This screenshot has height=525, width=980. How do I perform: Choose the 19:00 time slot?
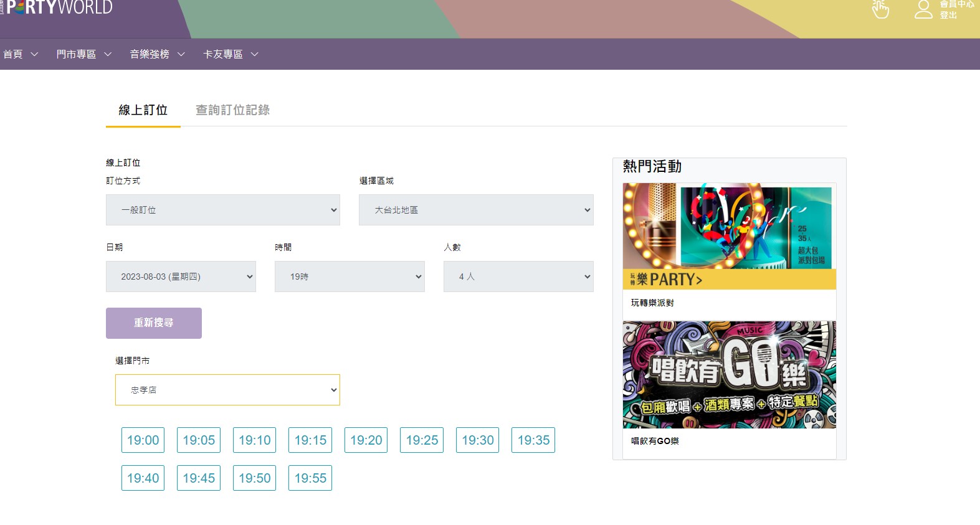143,440
